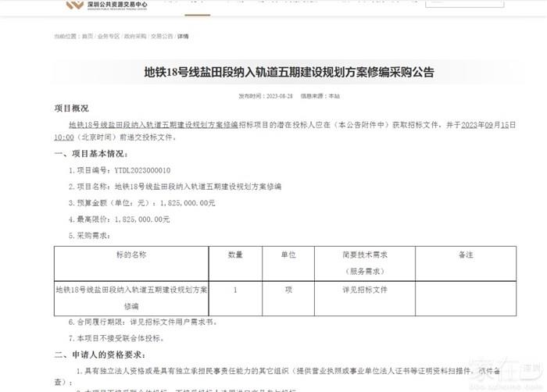Click the 信息来源 本站 label
Image resolution: width=547 pixels, height=392 pixels.
point(320,95)
